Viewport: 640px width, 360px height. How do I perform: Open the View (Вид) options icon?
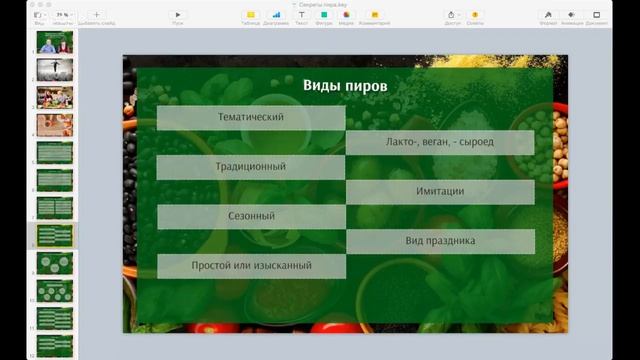[x=37, y=15]
